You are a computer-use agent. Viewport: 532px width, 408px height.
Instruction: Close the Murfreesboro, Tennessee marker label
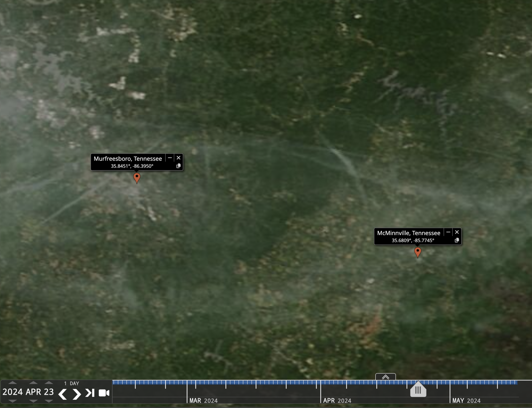tap(179, 158)
